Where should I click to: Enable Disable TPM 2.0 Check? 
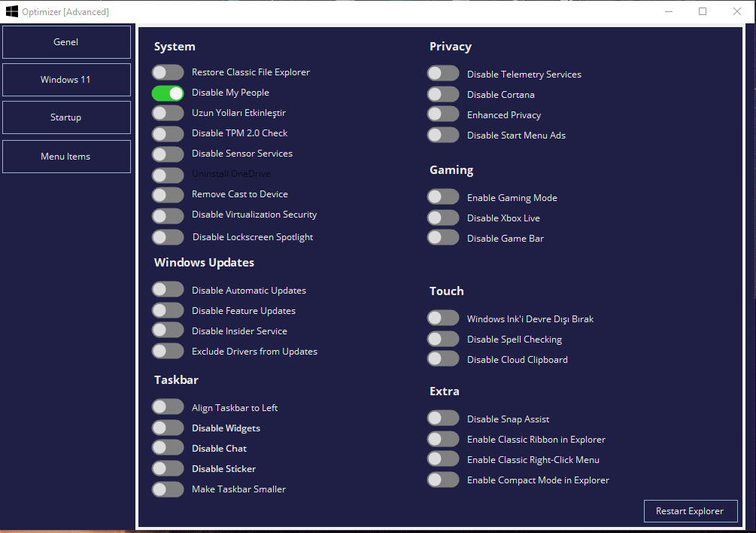click(x=168, y=132)
